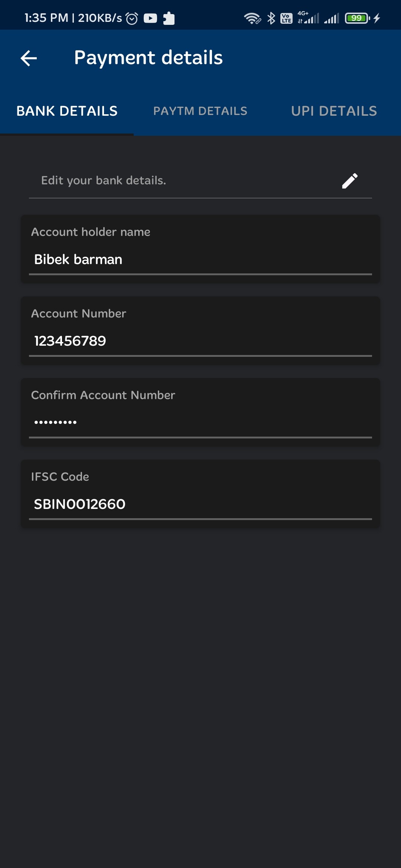Tap the Payment details title
401x868 pixels.
click(148, 58)
